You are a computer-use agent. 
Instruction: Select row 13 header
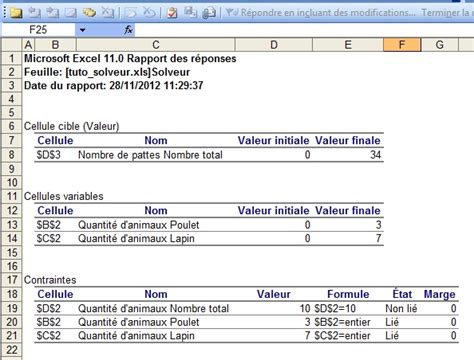point(12,225)
